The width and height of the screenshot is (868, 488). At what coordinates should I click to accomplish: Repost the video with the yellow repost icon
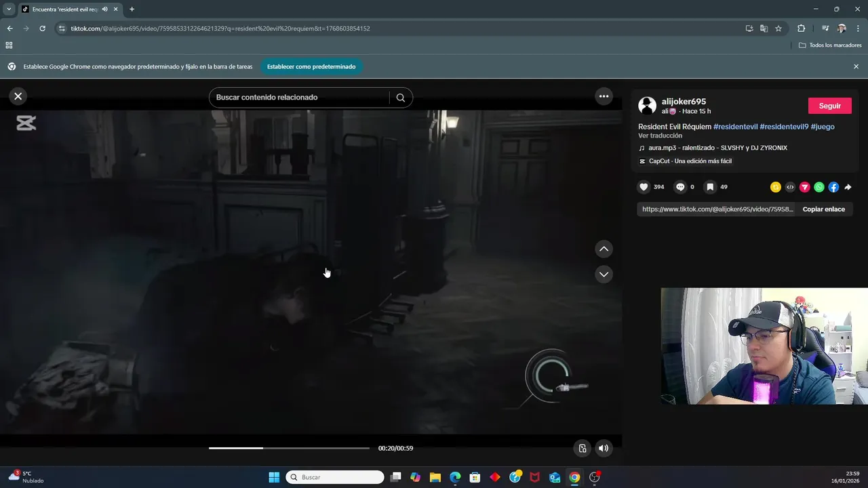[x=776, y=187]
